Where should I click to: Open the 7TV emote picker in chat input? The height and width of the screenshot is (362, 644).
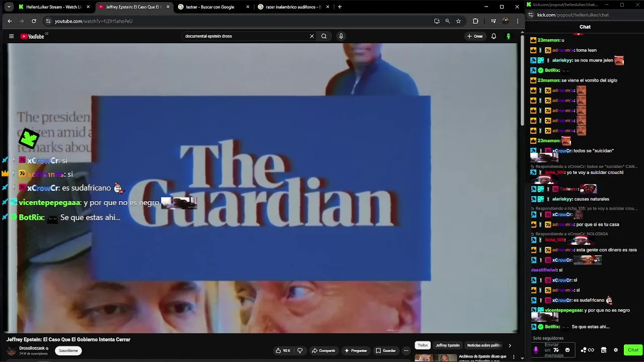[556, 350]
